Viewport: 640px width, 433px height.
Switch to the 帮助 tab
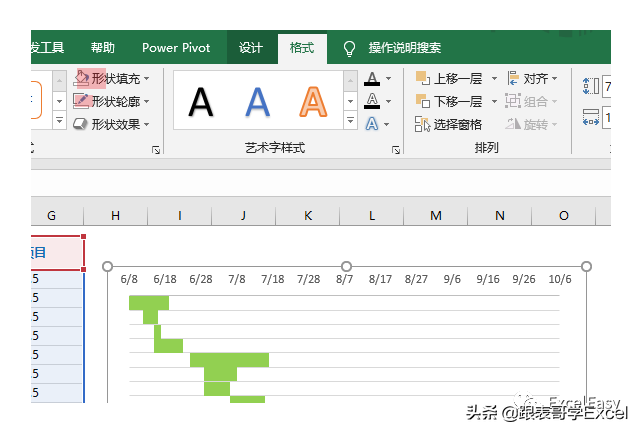pyautogui.click(x=102, y=48)
